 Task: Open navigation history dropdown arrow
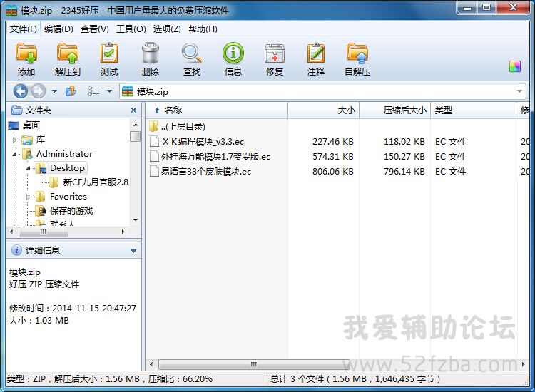[55, 91]
